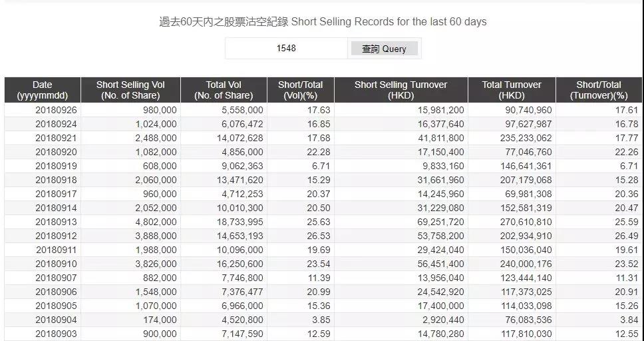Click the 26.53 short/total volume cell
This screenshot has width=644, height=341.
318,236
